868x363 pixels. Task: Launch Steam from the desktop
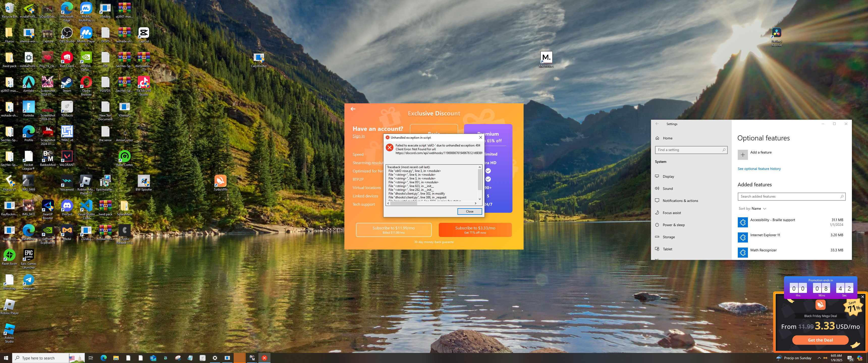(67, 82)
